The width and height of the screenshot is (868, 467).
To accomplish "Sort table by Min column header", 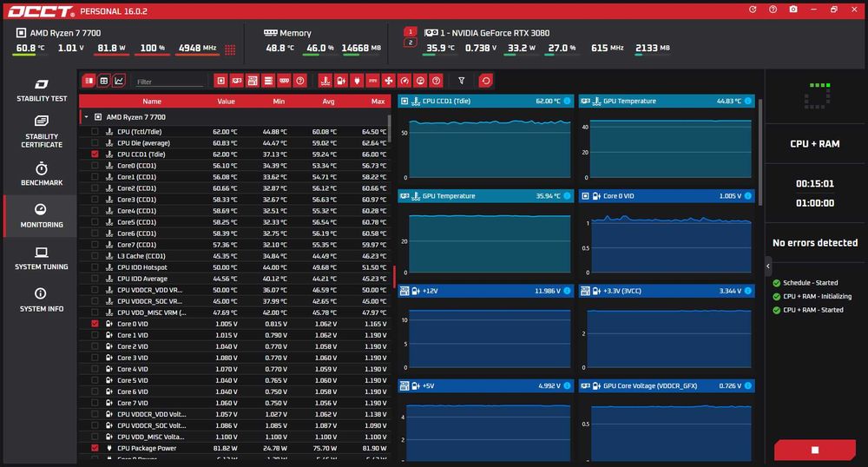I will click(x=279, y=102).
